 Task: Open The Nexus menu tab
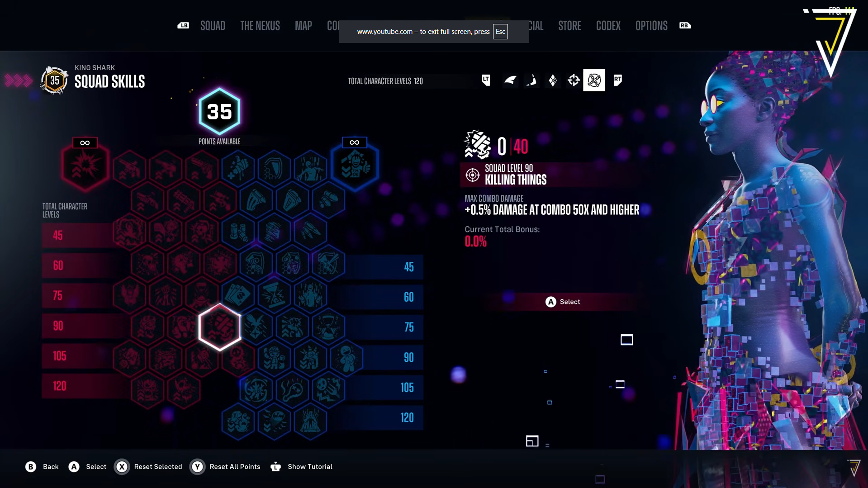point(260,26)
